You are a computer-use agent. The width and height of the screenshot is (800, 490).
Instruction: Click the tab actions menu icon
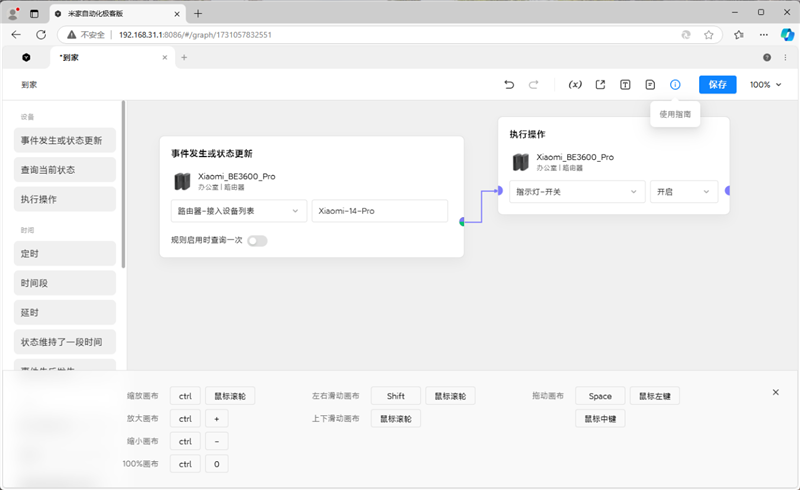(x=34, y=14)
